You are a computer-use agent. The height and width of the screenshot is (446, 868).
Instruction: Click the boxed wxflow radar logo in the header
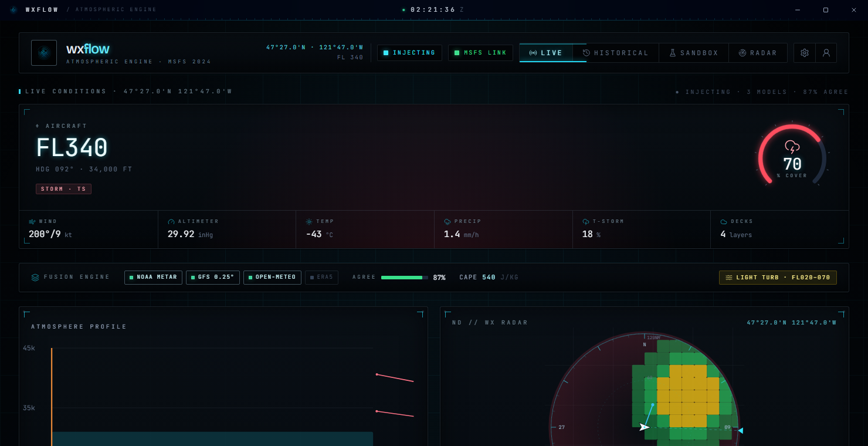click(44, 53)
